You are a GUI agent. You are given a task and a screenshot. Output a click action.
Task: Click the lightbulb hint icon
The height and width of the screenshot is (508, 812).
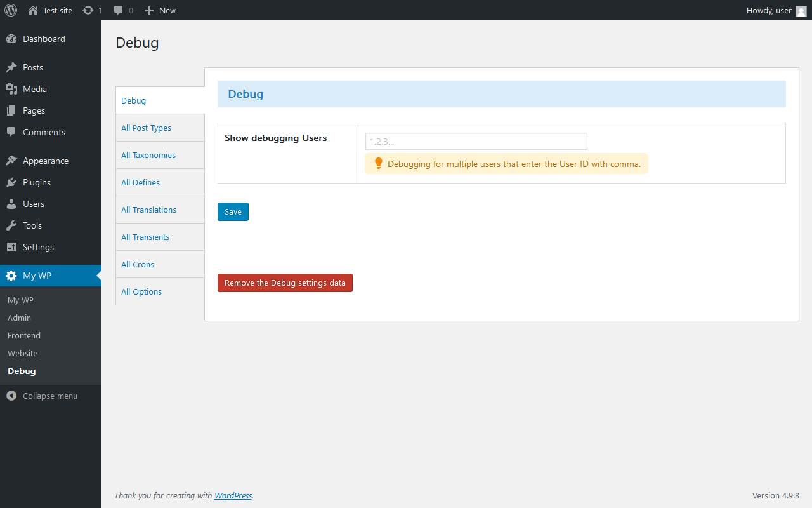(379, 163)
